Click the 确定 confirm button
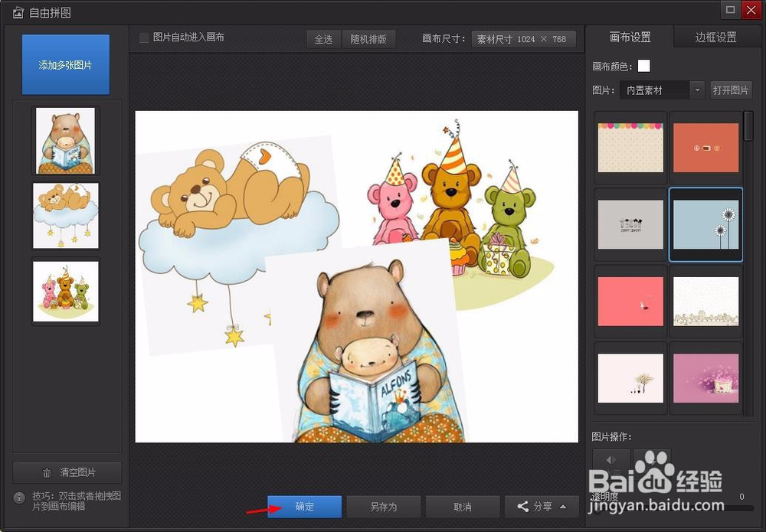The width and height of the screenshot is (766, 532). click(304, 507)
